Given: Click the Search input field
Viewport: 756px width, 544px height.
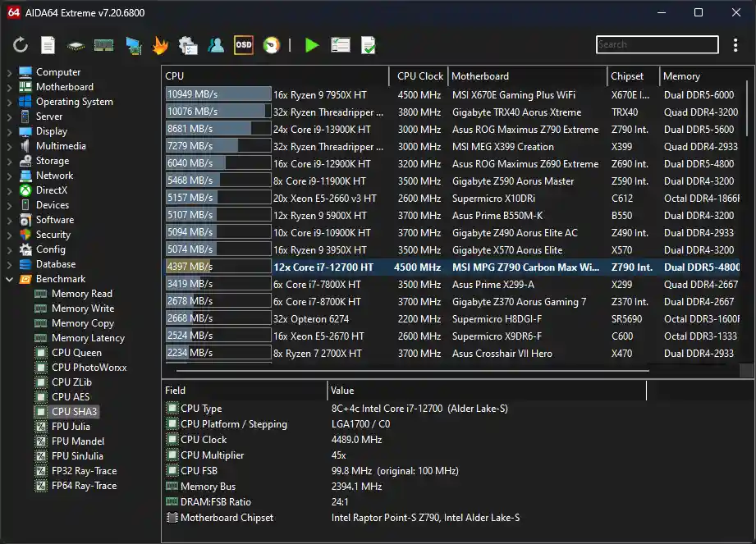Looking at the screenshot, I should coord(657,45).
